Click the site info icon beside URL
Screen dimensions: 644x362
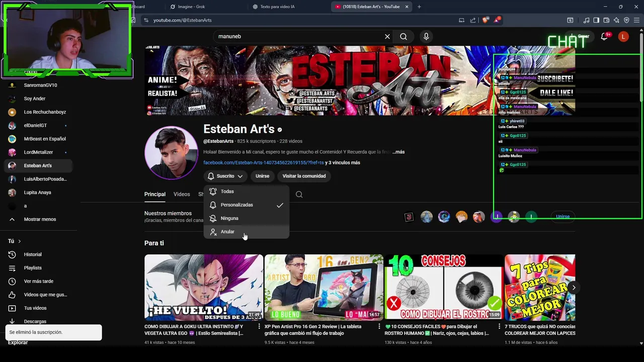pyautogui.click(x=146, y=20)
